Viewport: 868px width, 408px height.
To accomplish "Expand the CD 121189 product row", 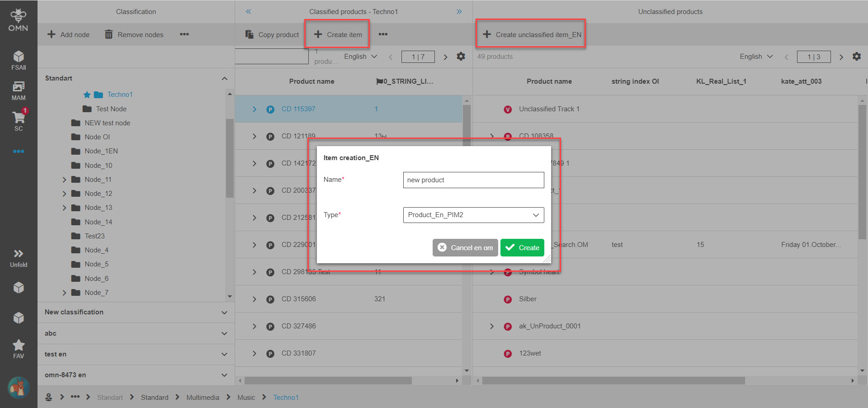I will (254, 136).
